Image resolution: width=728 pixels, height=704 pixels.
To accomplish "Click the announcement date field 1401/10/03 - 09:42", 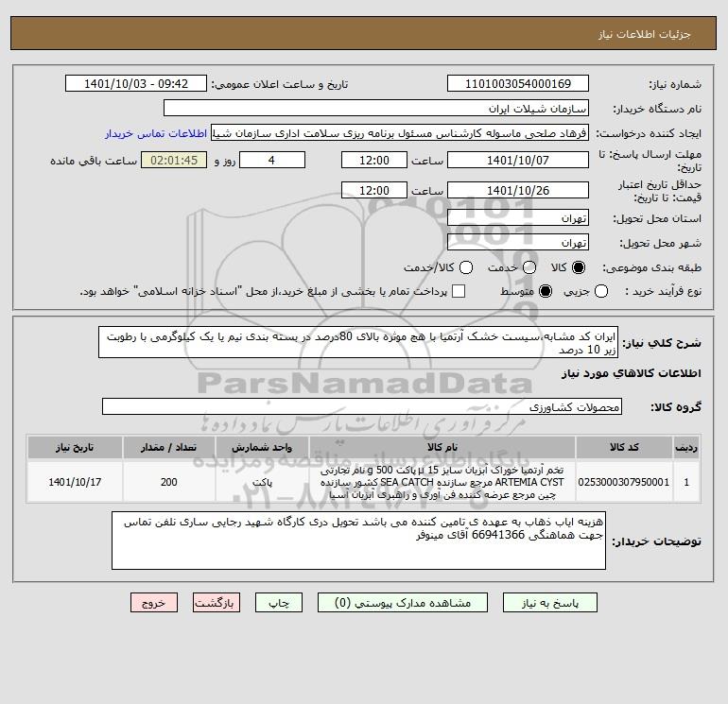I will coord(136,83).
